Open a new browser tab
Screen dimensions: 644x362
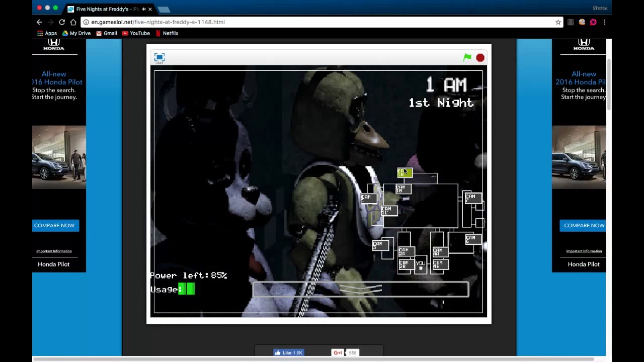pyautogui.click(x=164, y=9)
